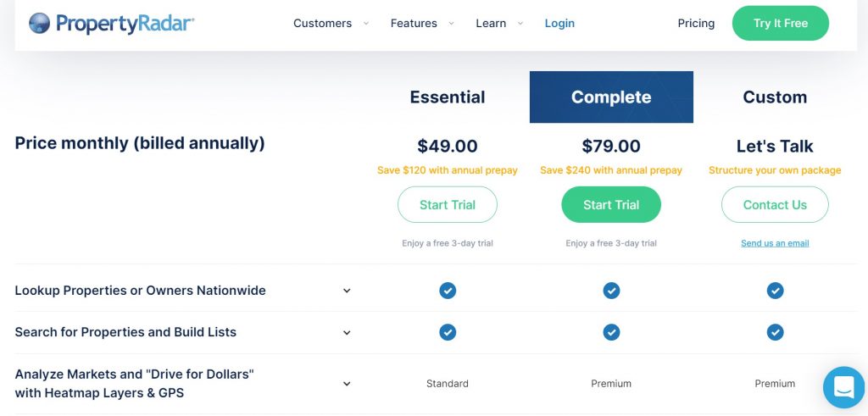Click Essential checkmark for Search for Properties row
Screen dimensions: 868x416
(448, 332)
